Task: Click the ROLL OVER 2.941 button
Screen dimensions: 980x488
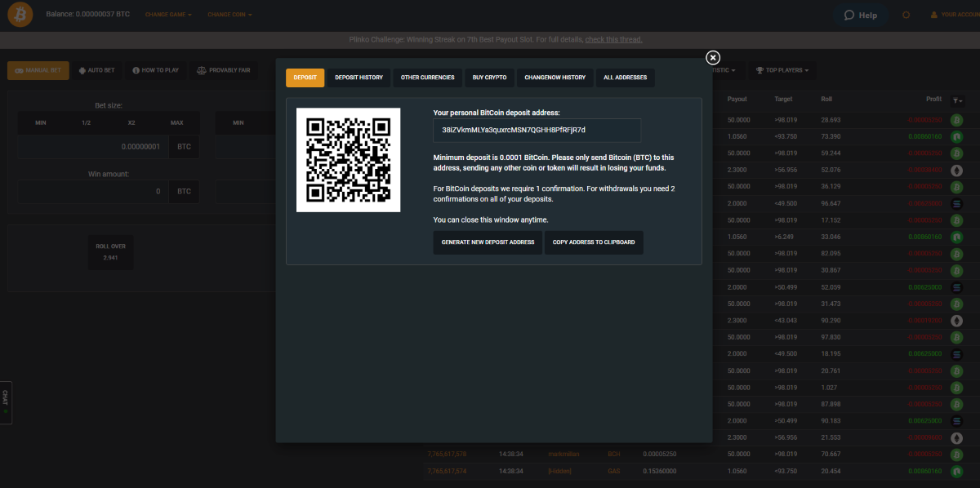Action: coord(111,251)
